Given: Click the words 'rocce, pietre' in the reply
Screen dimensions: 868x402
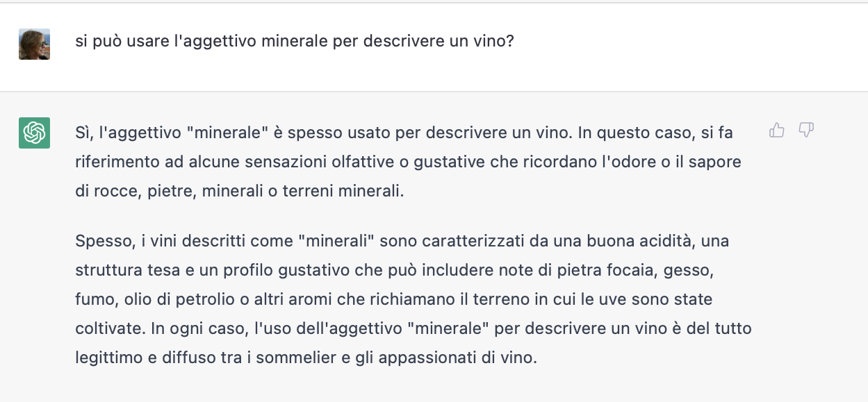Looking at the screenshot, I should click(x=130, y=191).
